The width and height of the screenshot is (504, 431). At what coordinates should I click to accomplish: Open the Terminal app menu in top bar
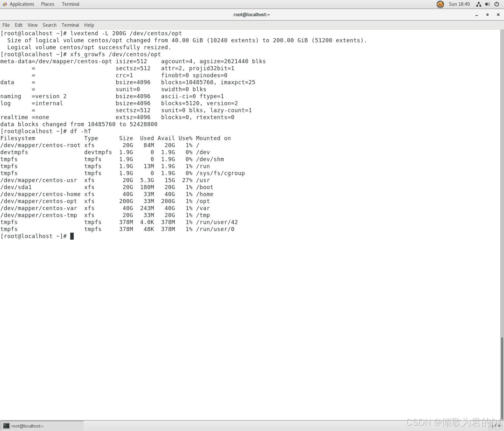click(71, 4)
